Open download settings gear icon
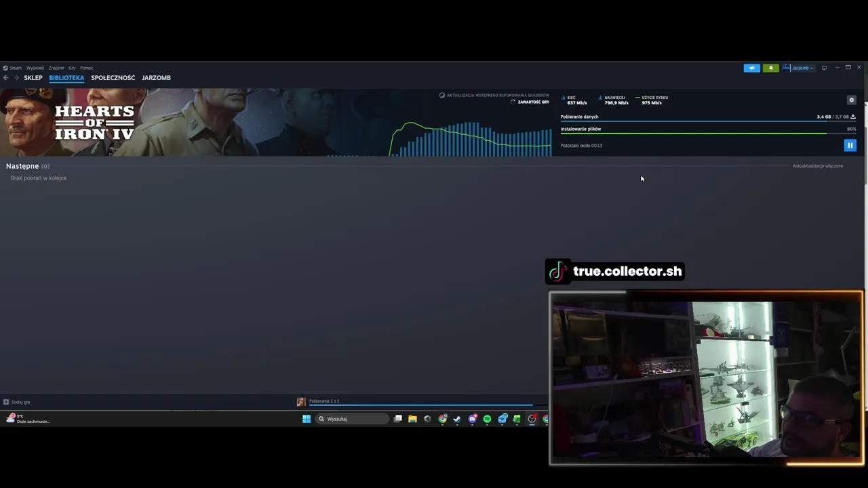 pyautogui.click(x=852, y=100)
